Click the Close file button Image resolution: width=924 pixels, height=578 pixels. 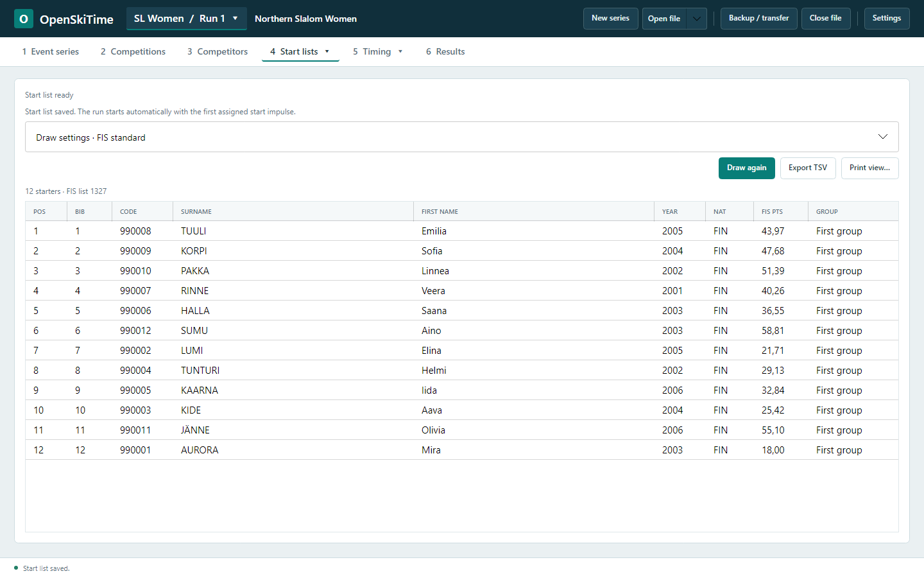click(826, 19)
